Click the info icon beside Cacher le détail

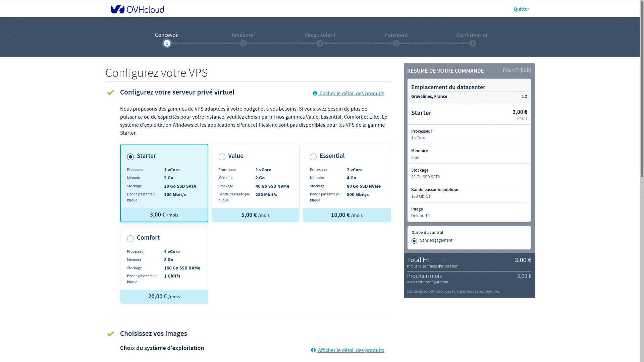315,94
